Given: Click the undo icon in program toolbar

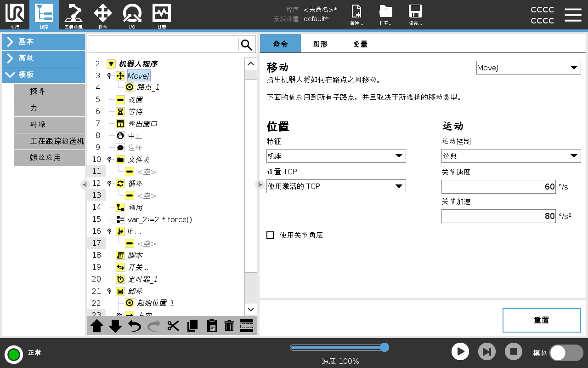Looking at the screenshot, I should coord(135,326).
